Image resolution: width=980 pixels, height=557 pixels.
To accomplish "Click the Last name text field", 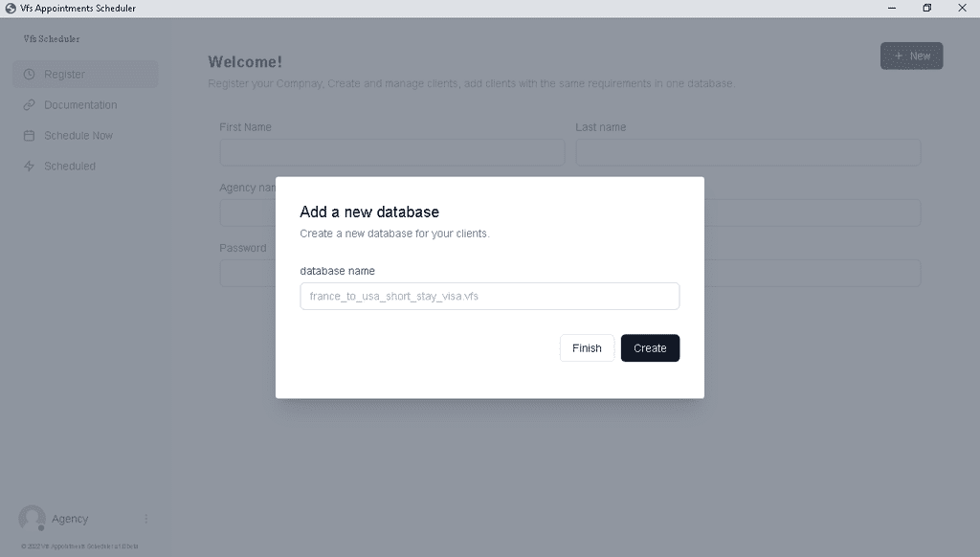I will (748, 152).
